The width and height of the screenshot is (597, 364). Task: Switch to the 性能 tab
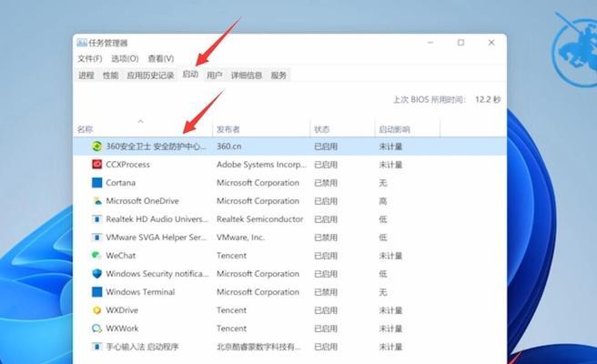pyautogui.click(x=110, y=75)
